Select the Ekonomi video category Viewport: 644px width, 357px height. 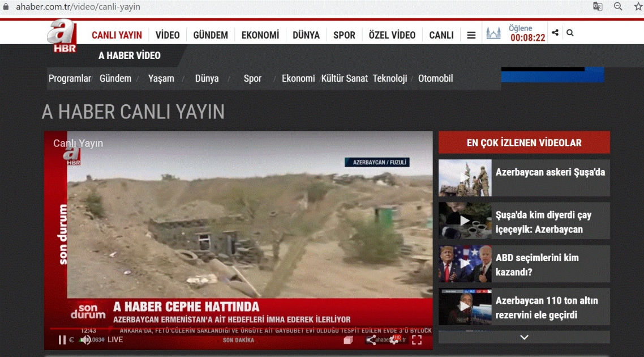tap(298, 79)
